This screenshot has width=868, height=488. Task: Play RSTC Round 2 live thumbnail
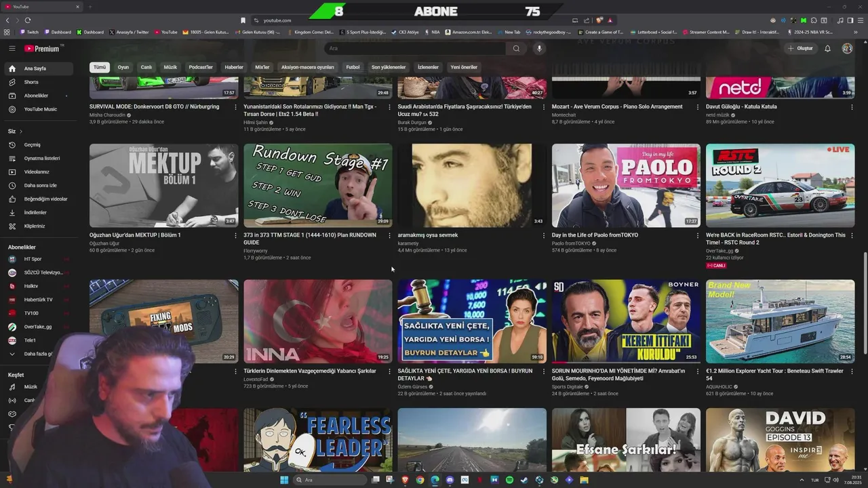click(x=781, y=185)
